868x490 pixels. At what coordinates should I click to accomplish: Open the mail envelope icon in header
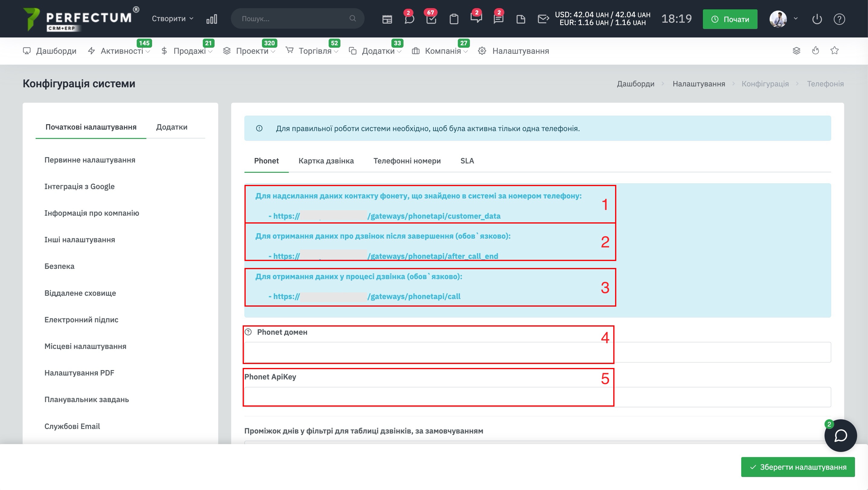coord(543,19)
